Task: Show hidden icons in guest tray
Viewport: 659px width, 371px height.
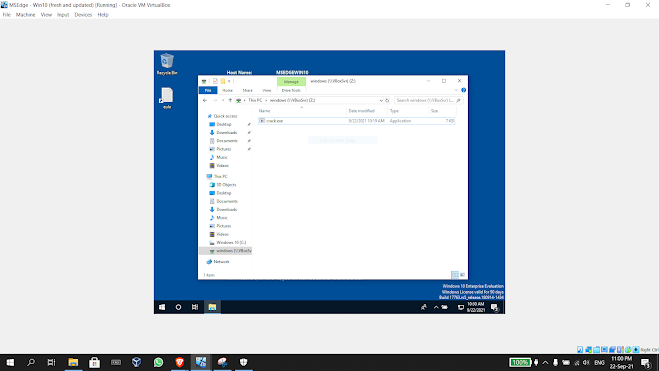Action: (x=436, y=307)
